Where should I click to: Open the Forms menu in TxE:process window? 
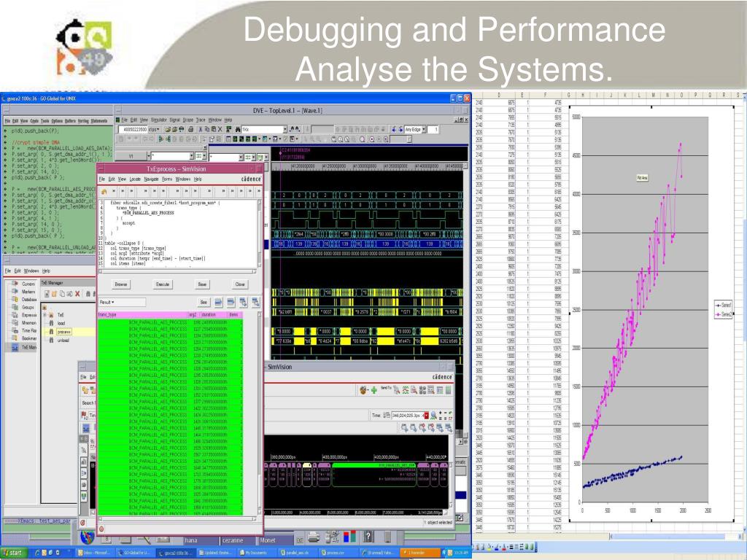click(x=167, y=179)
